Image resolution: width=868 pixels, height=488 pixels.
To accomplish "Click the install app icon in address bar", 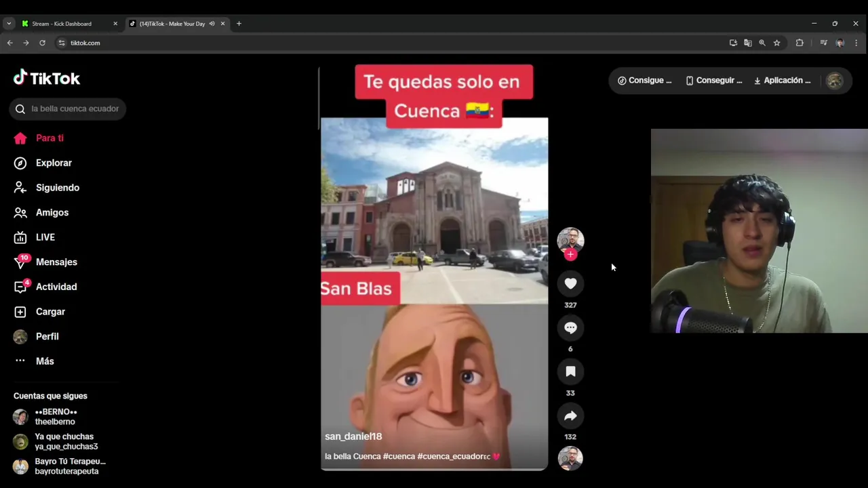I will [x=733, y=43].
